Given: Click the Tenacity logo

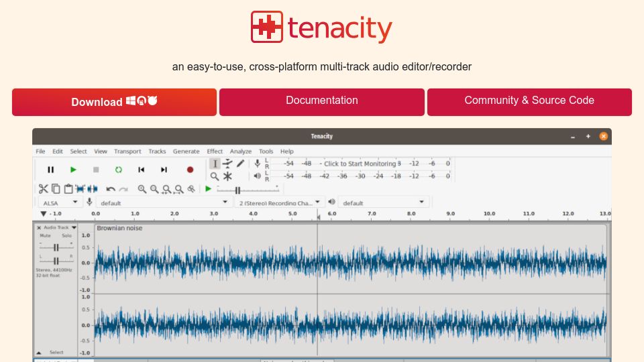Looking at the screenshot, I should (x=321, y=27).
